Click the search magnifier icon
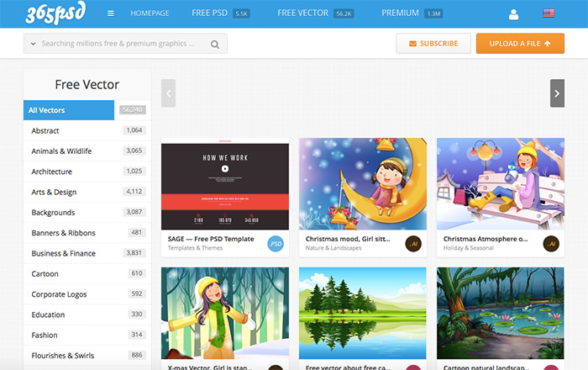Image resolution: width=588 pixels, height=370 pixels. [x=215, y=45]
